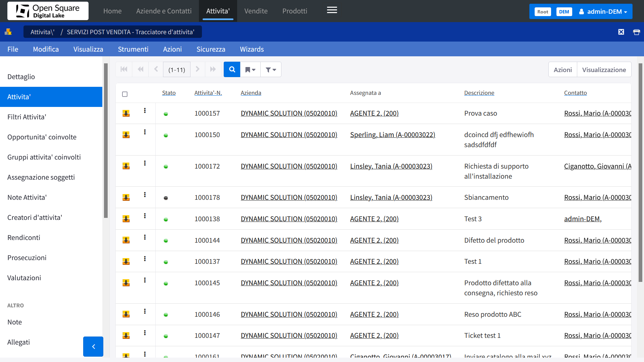Click the yellow blocks icon beside breadcrumb

pos(8,32)
